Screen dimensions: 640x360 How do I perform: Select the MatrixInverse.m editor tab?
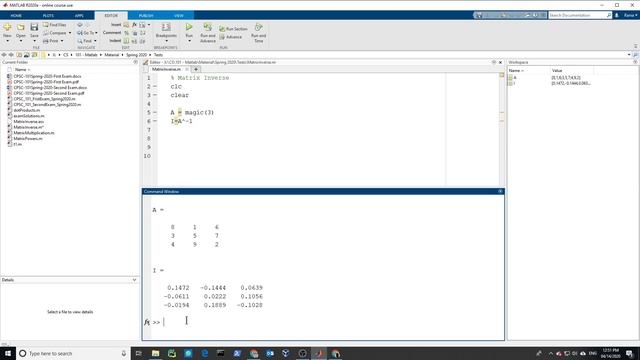[167, 69]
